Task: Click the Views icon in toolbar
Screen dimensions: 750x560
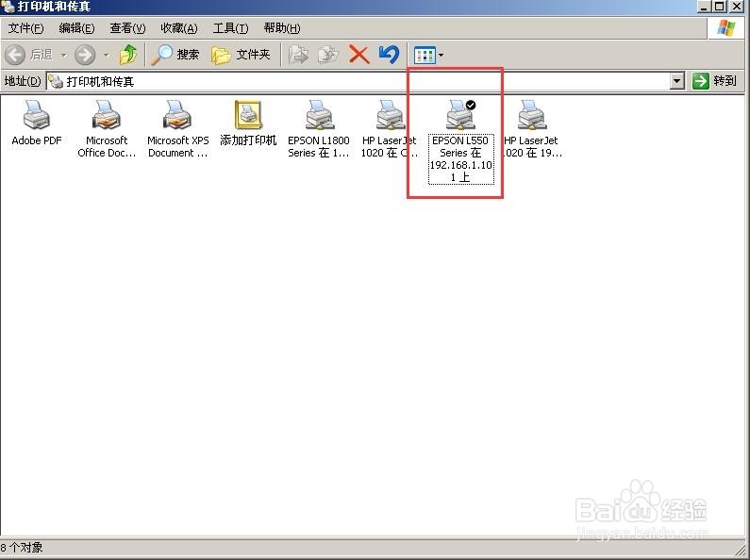Action: point(425,56)
